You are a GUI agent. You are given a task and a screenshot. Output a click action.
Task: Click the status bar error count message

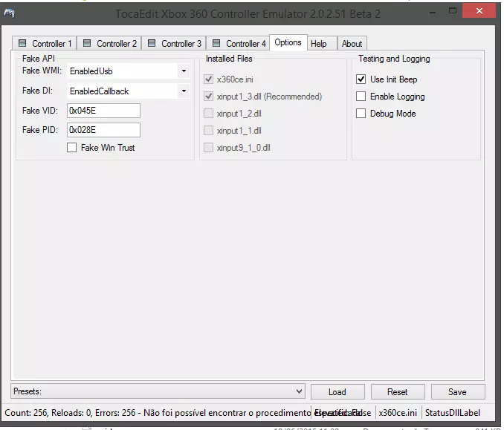pos(158,413)
